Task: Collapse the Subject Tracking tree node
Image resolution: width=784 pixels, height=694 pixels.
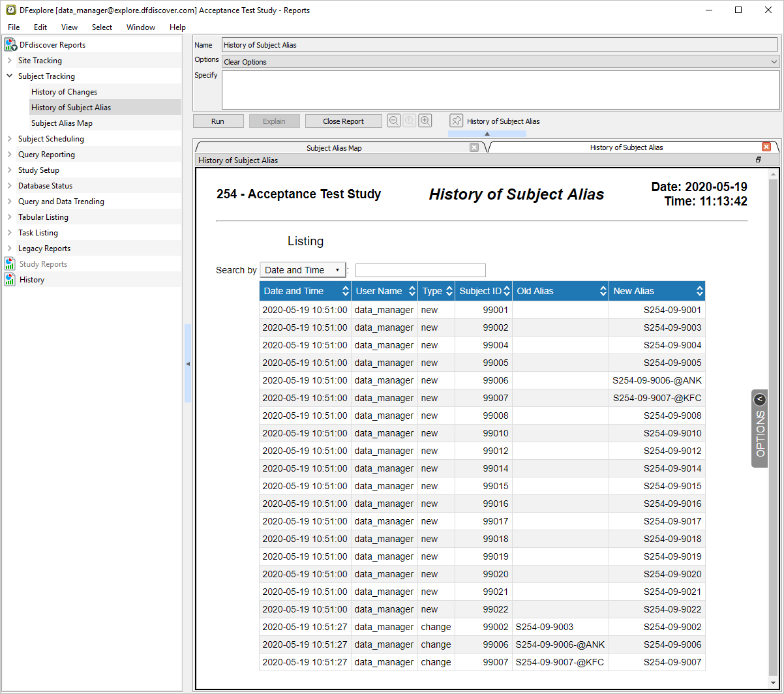Action: pyautogui.click(x=10, y=76)
